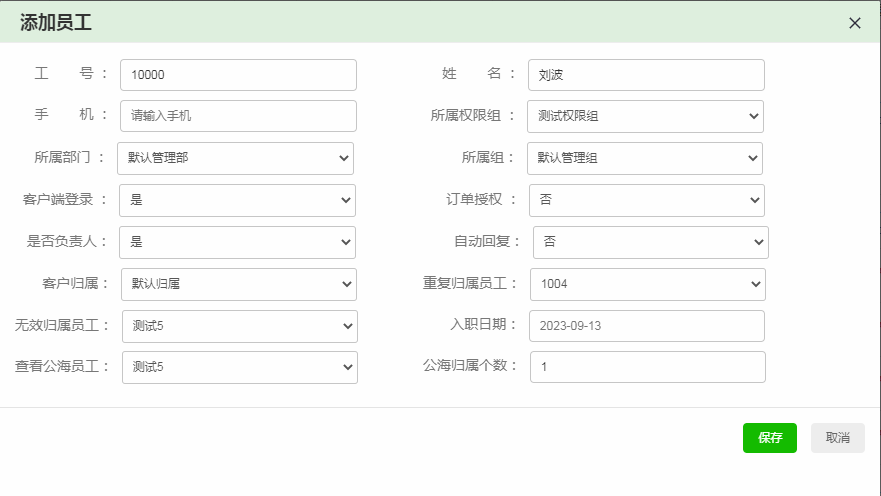Expand the 所属部门 dropdown
The width and height of the screenshot is (881, 496).
235,158
